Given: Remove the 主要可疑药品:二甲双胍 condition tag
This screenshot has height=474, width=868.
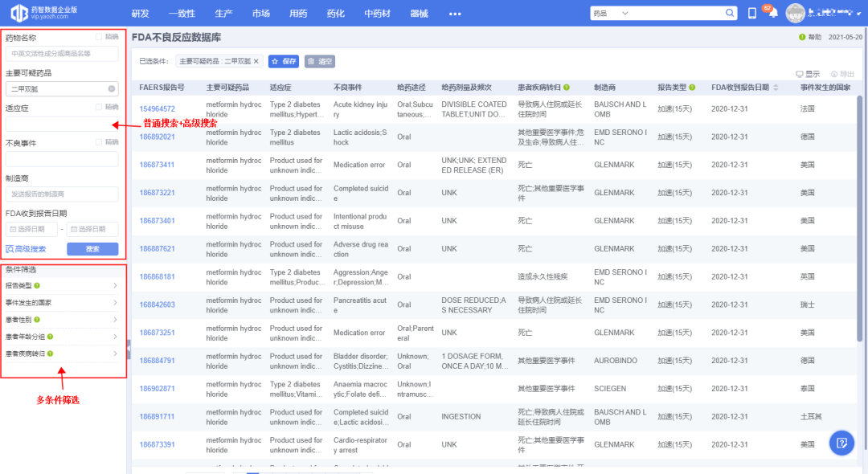Looking at the screenshot, I should (256, 61).
